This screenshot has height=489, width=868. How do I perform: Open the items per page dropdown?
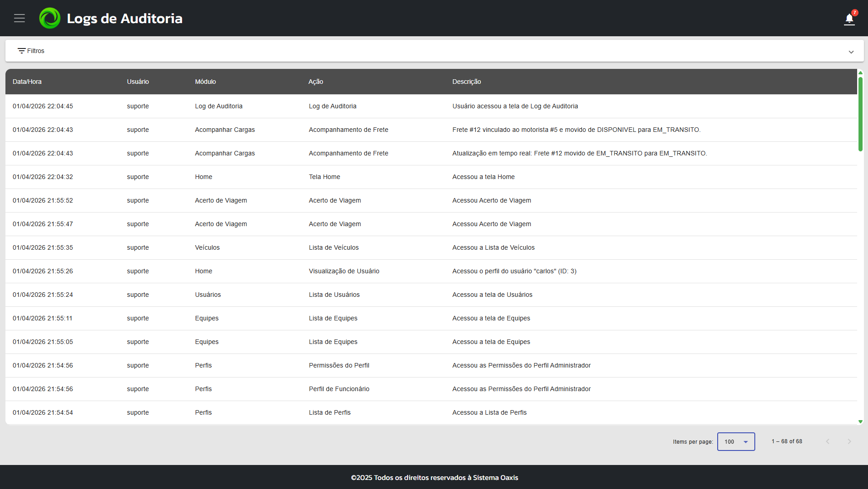[735, 441]
